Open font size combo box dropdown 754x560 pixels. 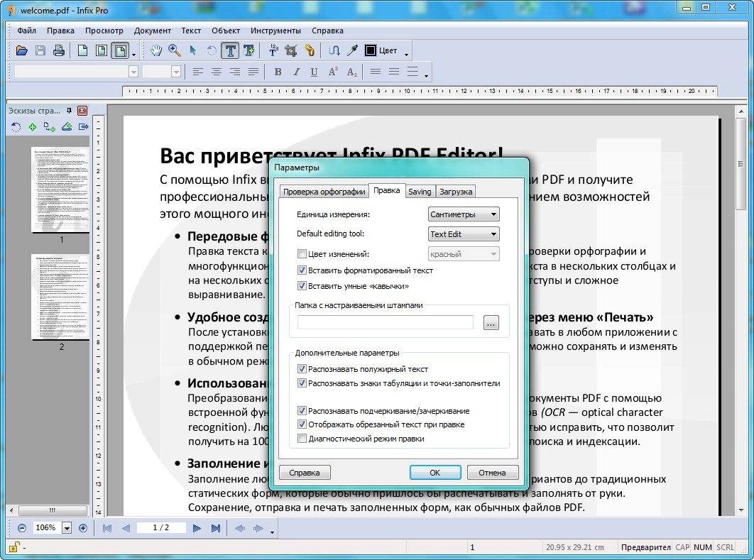[176, 72]
